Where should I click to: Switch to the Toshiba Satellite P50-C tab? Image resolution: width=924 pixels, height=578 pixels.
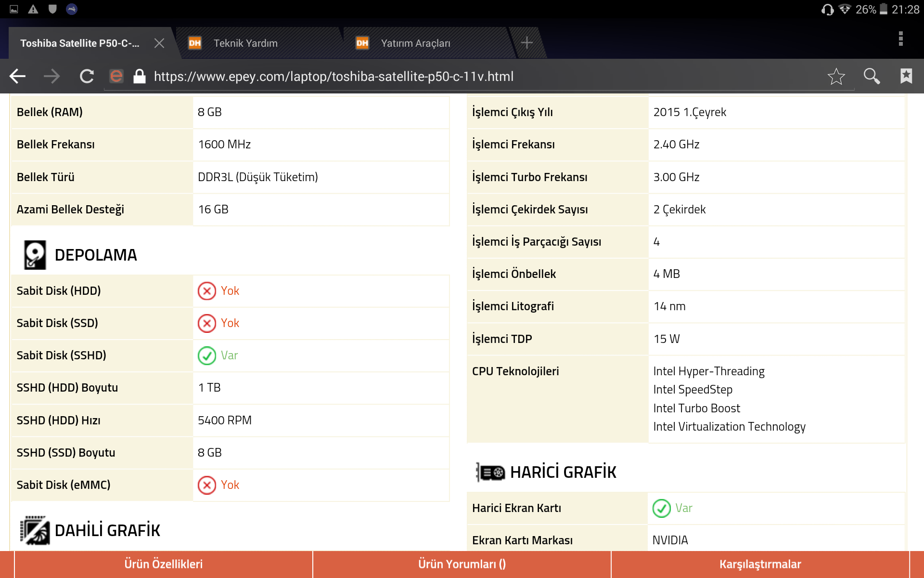click(x=80, y=43)
